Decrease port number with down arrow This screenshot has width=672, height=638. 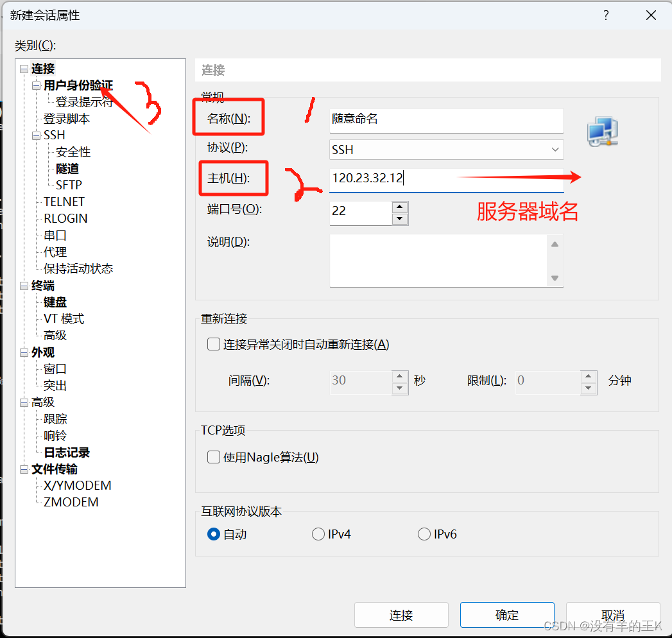point(399,218)
